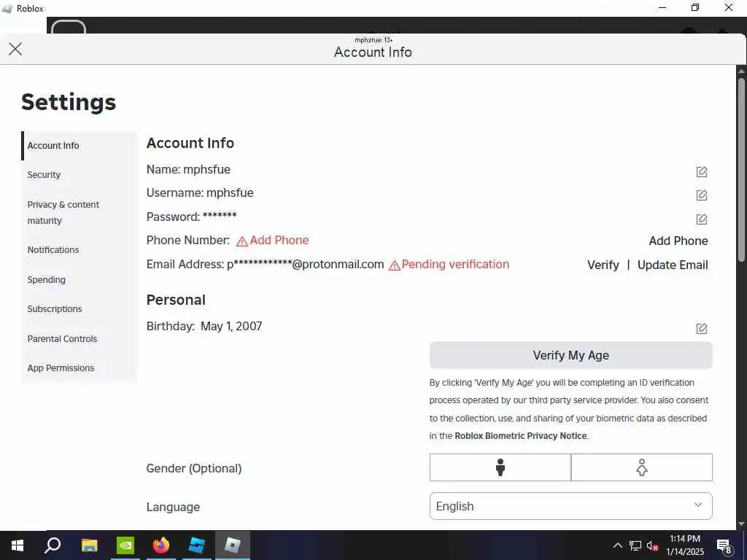Select the female gender icon
Image resolution: width=747 pixels, height=560 pixels.
pyautogui.click(x=642, y=467)
